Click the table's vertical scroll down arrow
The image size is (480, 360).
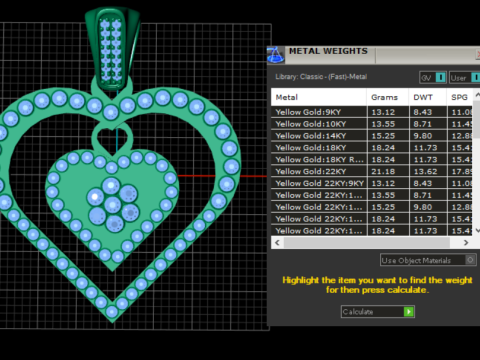point(477,230)
